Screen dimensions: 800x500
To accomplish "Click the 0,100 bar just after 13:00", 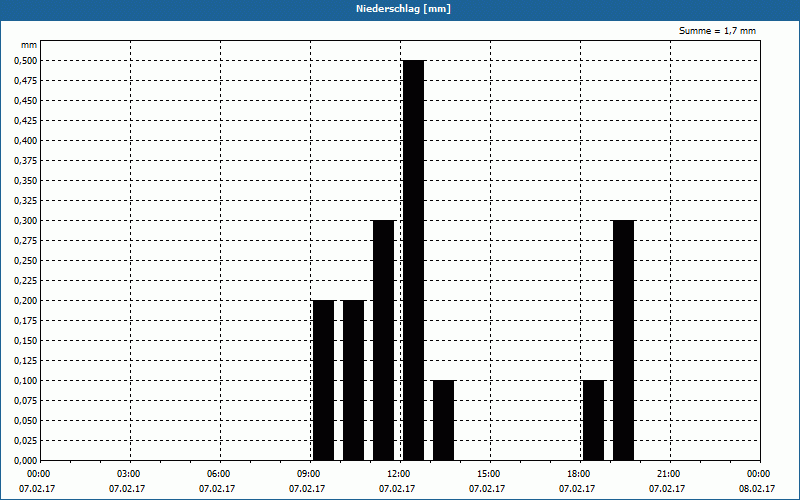I will 443,420.
